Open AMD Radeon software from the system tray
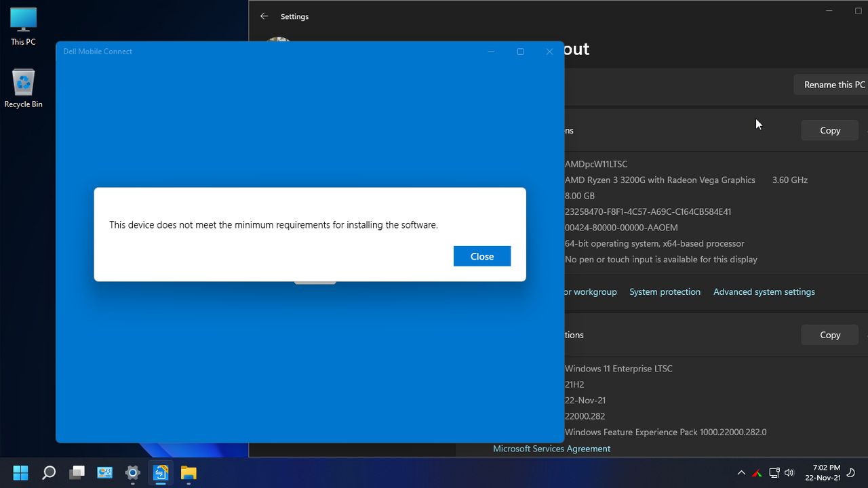Viewport: 868px width, 488px height. (757, 472)
